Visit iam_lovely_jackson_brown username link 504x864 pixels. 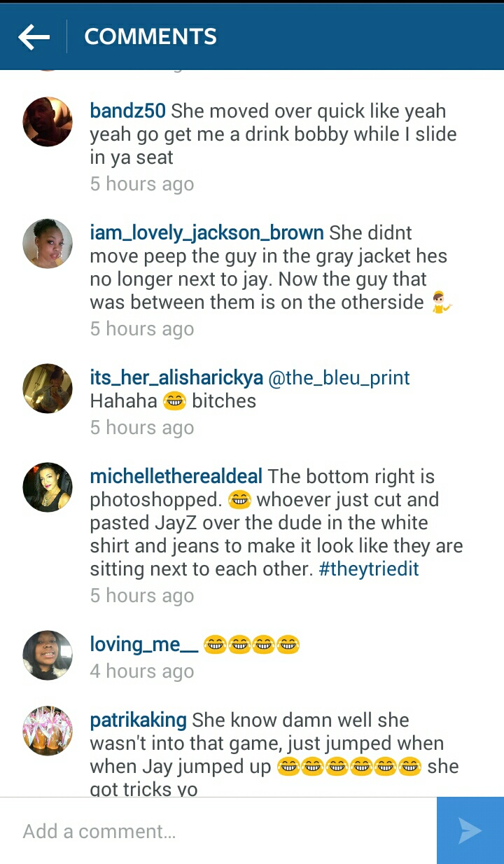point(207,233)
